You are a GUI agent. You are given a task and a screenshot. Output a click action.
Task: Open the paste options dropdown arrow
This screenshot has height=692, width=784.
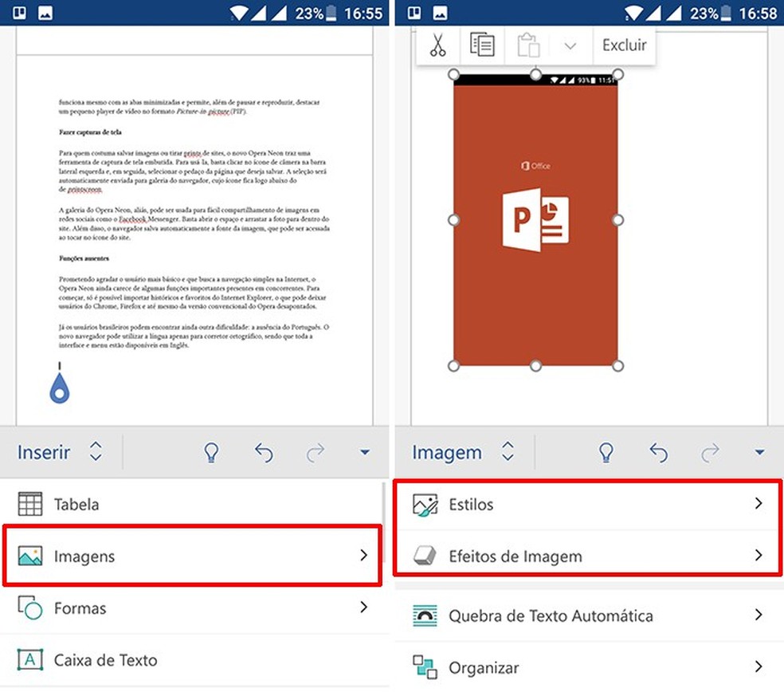click(570, 45)
